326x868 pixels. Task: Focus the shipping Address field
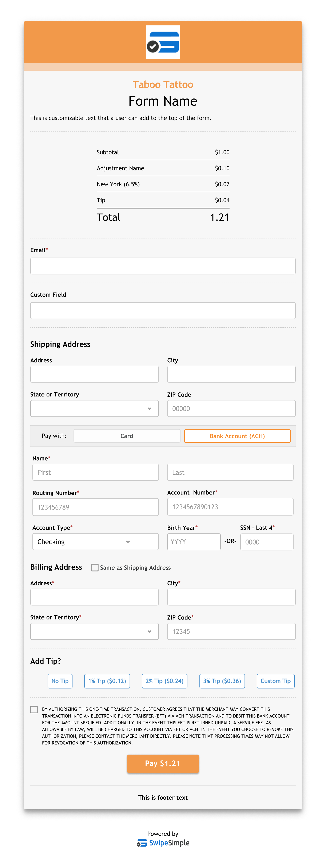(94, 374)
